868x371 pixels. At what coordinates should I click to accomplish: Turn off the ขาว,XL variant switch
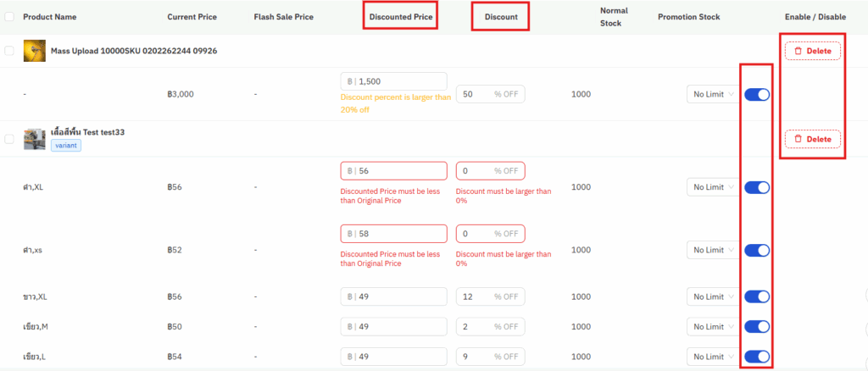756,296
